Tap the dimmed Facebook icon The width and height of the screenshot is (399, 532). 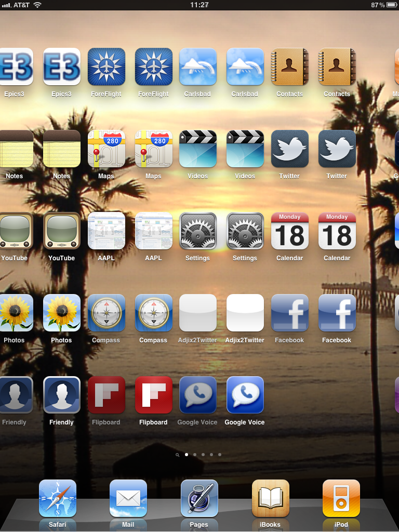pyautogui.click(x=290, y=313)
